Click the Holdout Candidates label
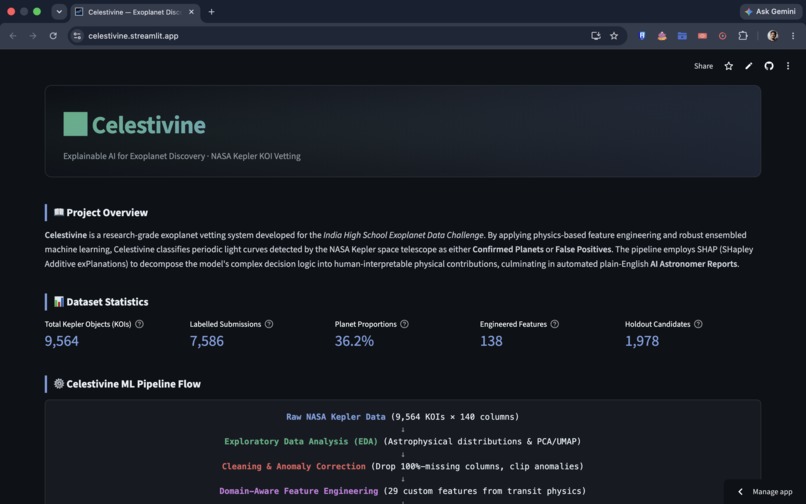Viewport: 806px width, 504px height. tap(657, 324)
